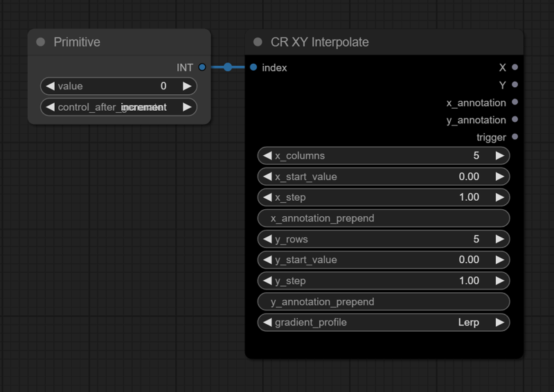Click the y_step number 1.00
554x392 pixels.
click(x=470, y=280)
